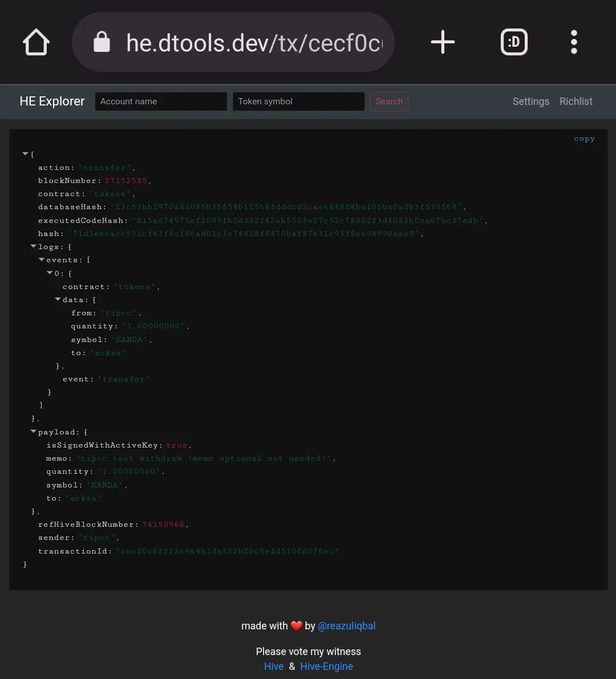616x679 pixels.
Task: Click the top-level contract value 'tokens'
Action: (x=110, y=194)
